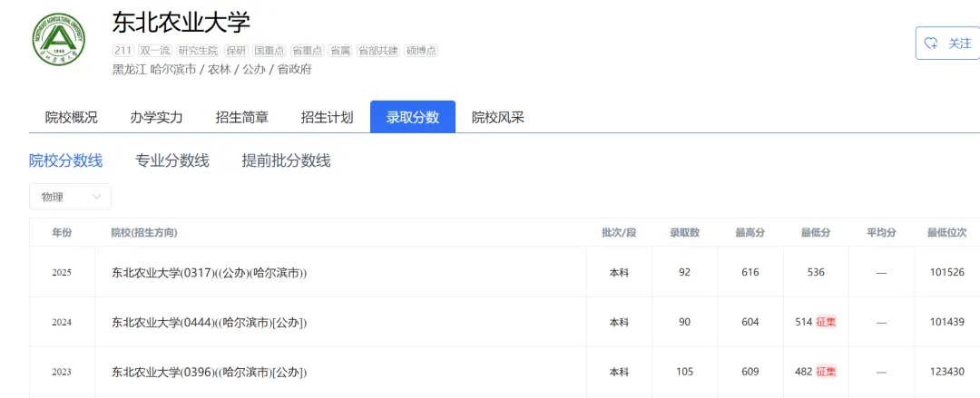
Task: Click lowest score 514
Action: (804, 323)
